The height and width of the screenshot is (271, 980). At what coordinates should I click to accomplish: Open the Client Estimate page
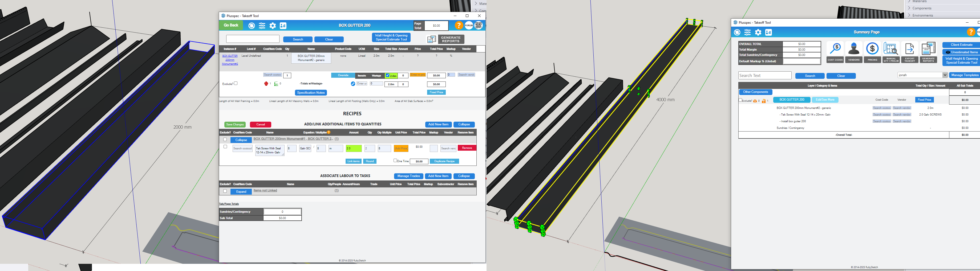961,45
